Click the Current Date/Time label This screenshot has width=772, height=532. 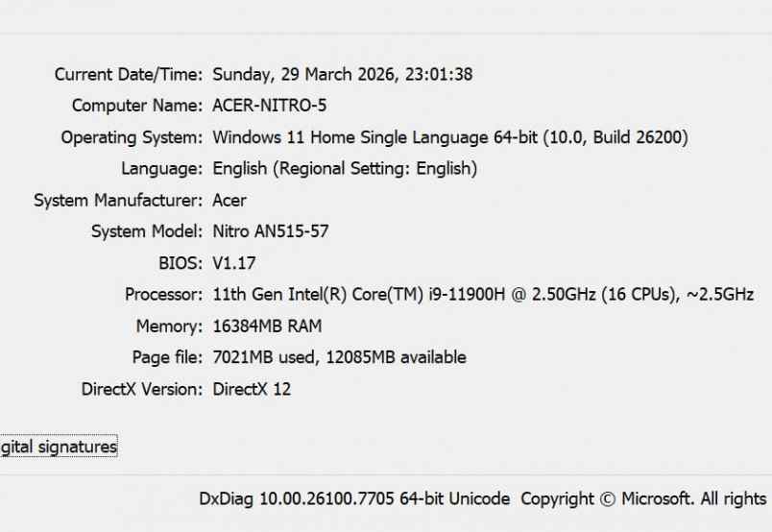point(128,74)
